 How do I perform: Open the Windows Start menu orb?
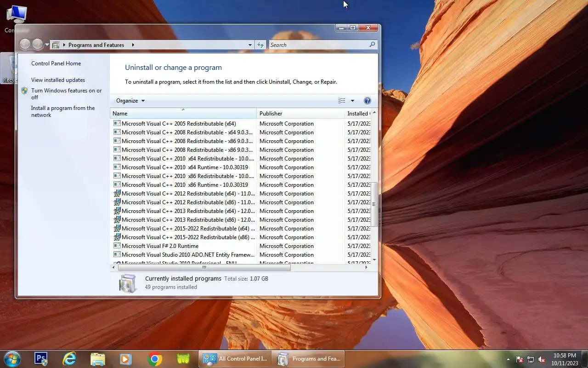[x=12, y=359]
